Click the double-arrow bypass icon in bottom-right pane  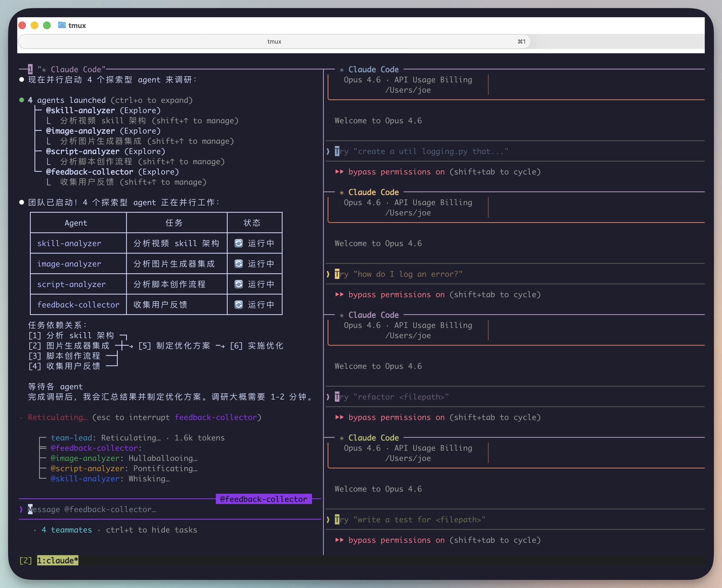(339, 540)
